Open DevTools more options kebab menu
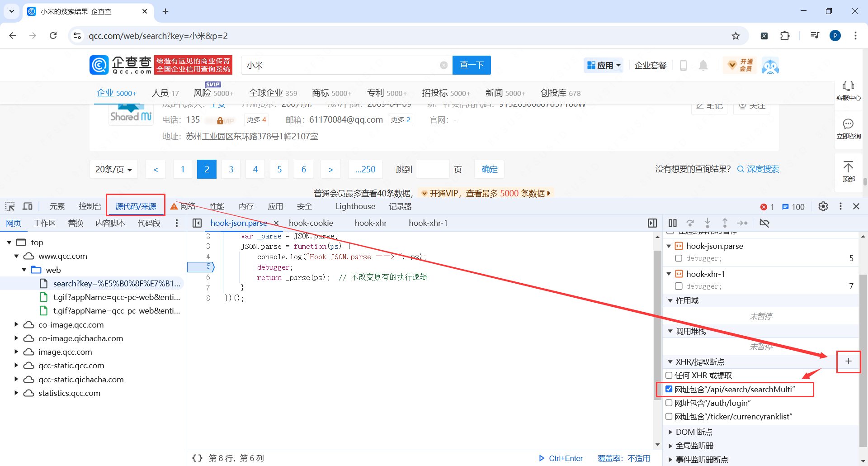 point(840,206)
